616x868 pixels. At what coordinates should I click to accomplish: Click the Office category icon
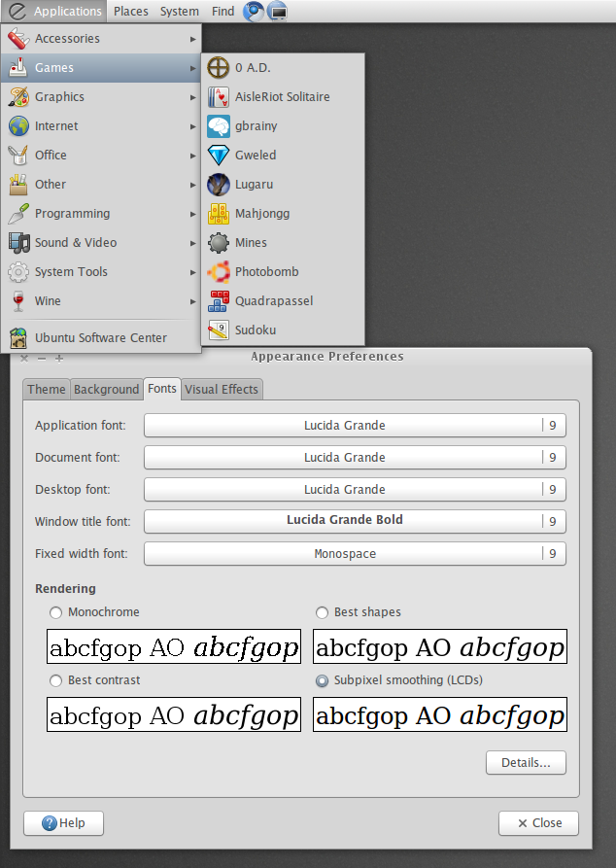tap(18, 155)
